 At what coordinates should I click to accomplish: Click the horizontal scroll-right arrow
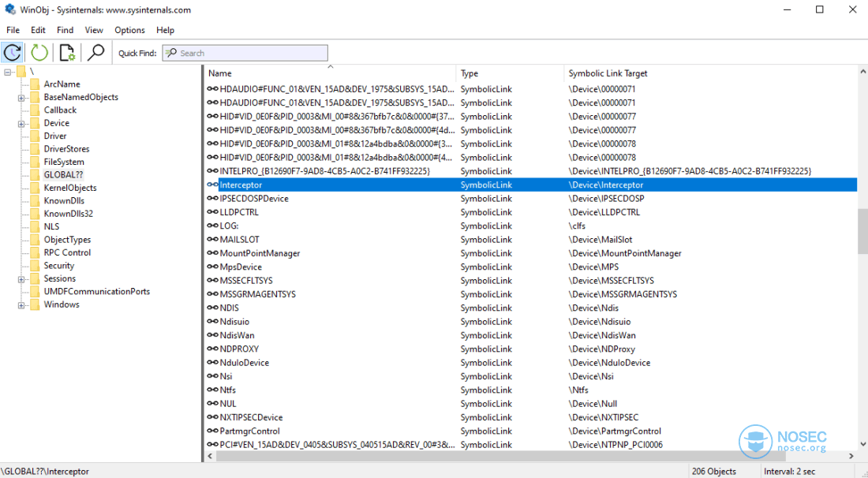click(851, 457)
